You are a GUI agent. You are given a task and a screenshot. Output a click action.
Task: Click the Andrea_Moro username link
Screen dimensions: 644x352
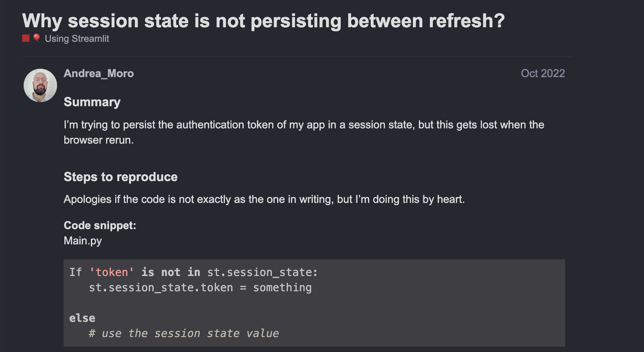click(99, 73)
